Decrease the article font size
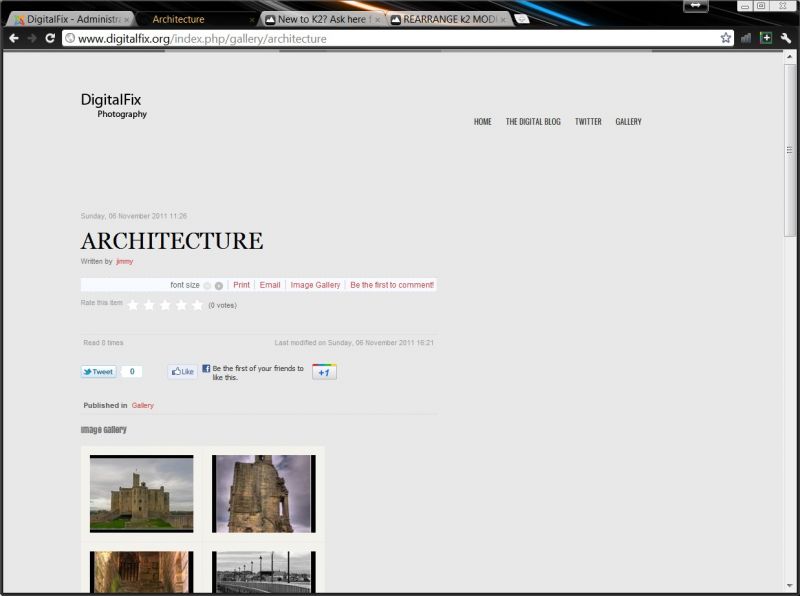This screenshot has width=800, height=596. [x=207, y=286]
